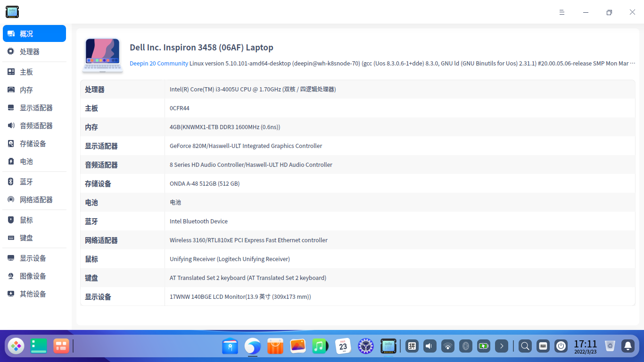Open the green multitasking view dock icon
The image size is (644, 362).
39,346
